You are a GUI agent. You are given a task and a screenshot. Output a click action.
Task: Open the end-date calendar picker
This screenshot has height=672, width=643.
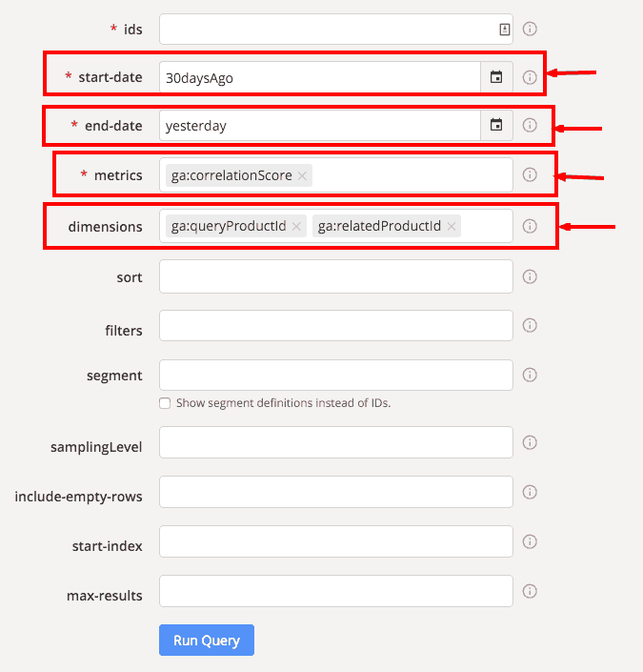pos(496,125)
